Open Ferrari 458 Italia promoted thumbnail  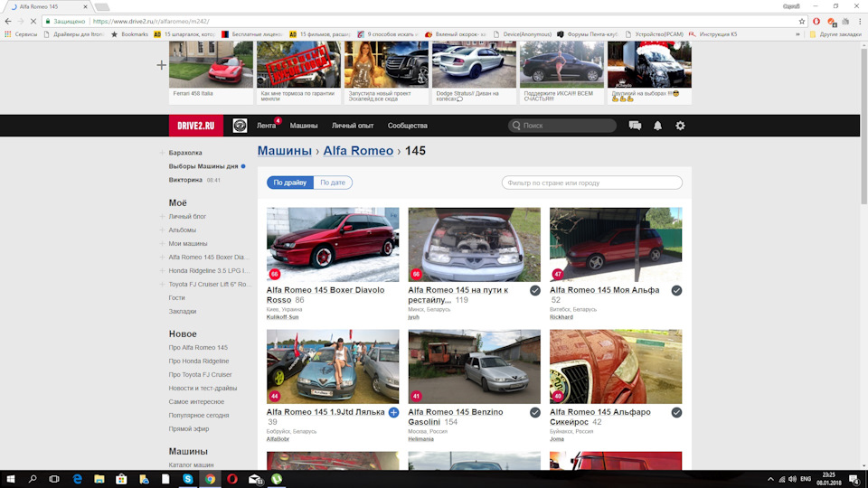coord(211,65)
